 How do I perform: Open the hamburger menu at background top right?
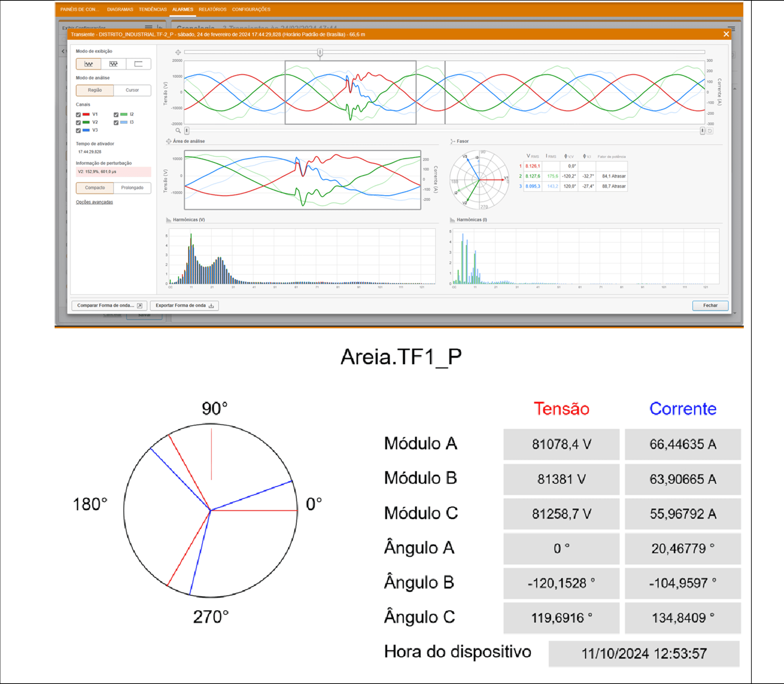coord(731,29)
